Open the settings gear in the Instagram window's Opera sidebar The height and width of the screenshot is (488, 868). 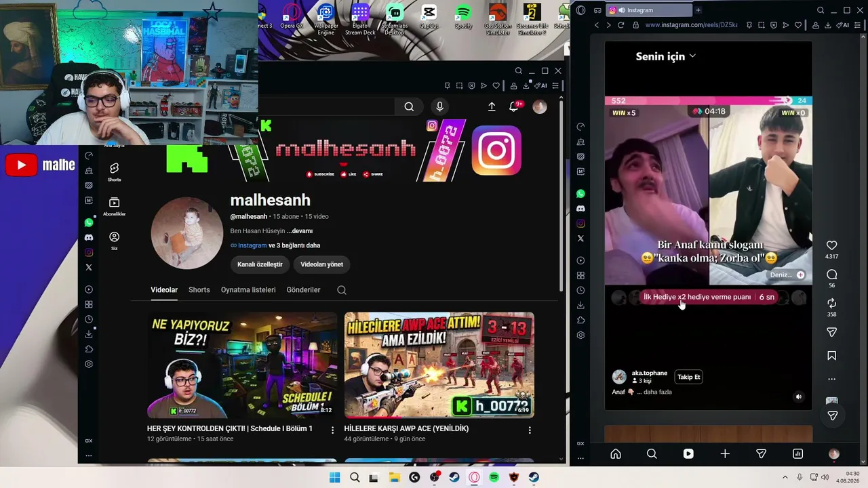tap(580, 335)
